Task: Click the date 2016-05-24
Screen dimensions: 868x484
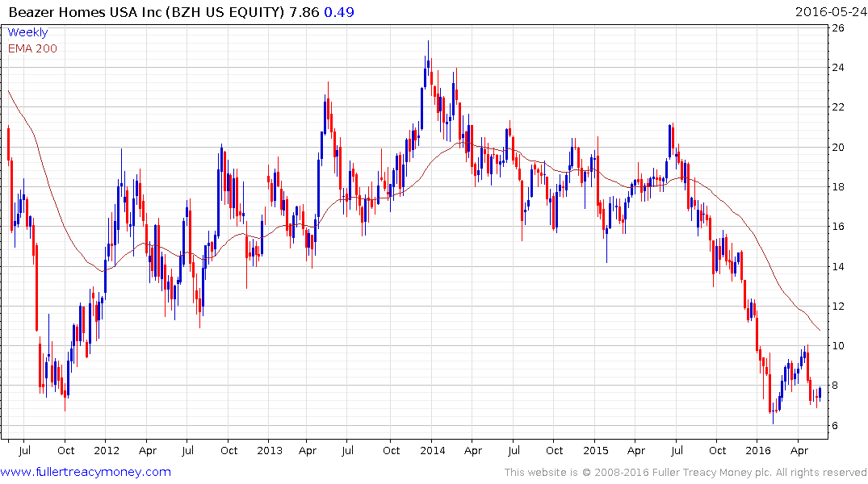Action: pyautogui.click(x=830, y=12)
